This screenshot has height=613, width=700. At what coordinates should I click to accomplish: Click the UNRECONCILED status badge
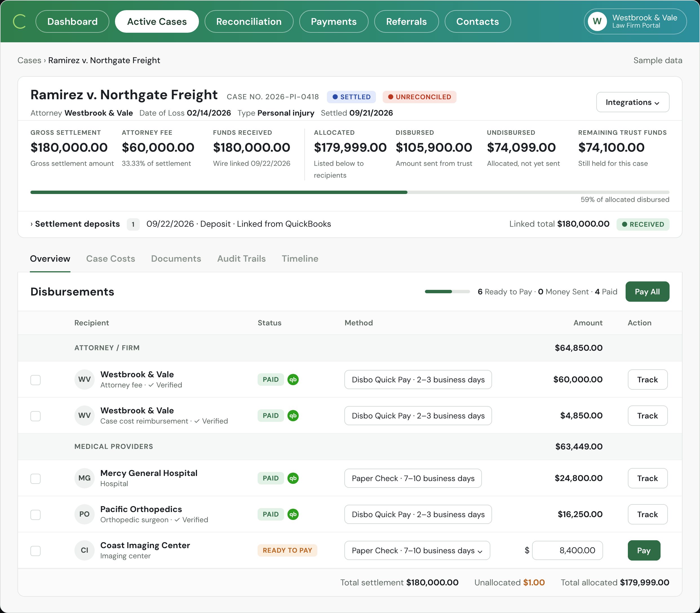coord(419,97)
